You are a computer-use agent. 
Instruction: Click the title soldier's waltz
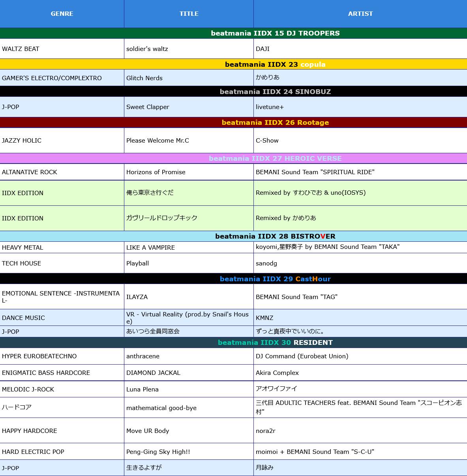(147, 49)
